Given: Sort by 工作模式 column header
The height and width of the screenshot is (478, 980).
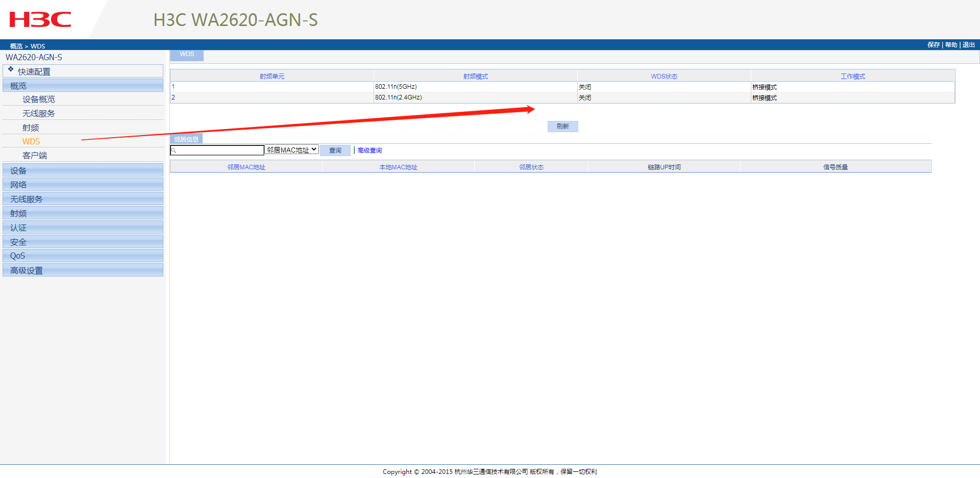Looking at the screenshot, I should 853,77.
